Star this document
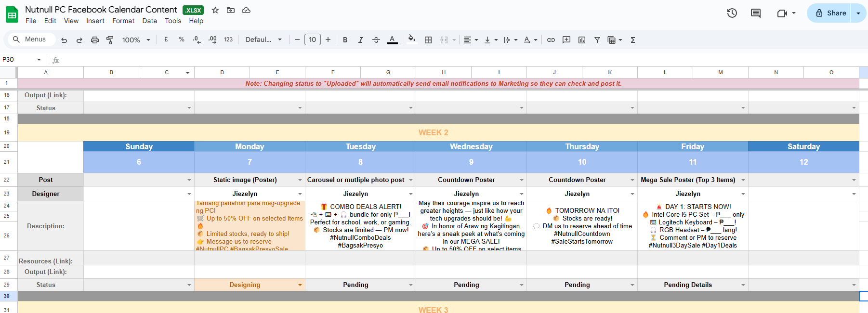 point(215,10)
